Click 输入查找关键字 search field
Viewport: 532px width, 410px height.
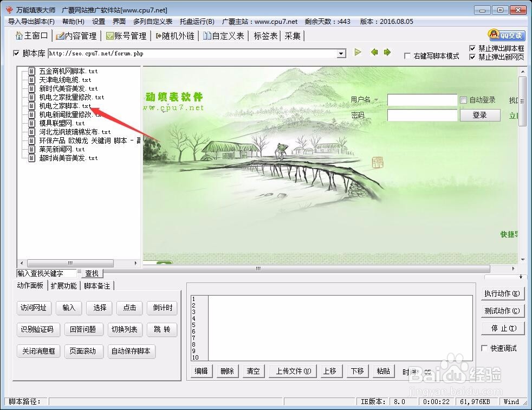pyautogui.click(x=47, y=273)
